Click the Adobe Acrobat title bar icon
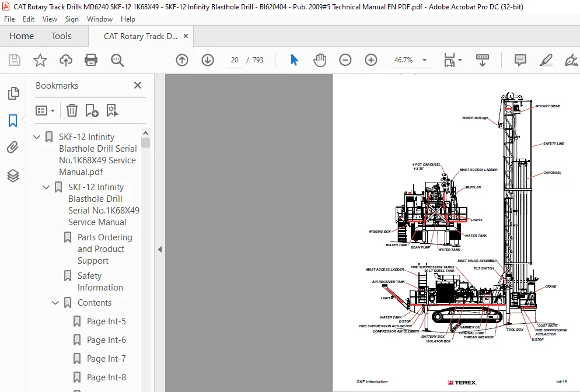 pyautogui.click(x=6, y=6)
